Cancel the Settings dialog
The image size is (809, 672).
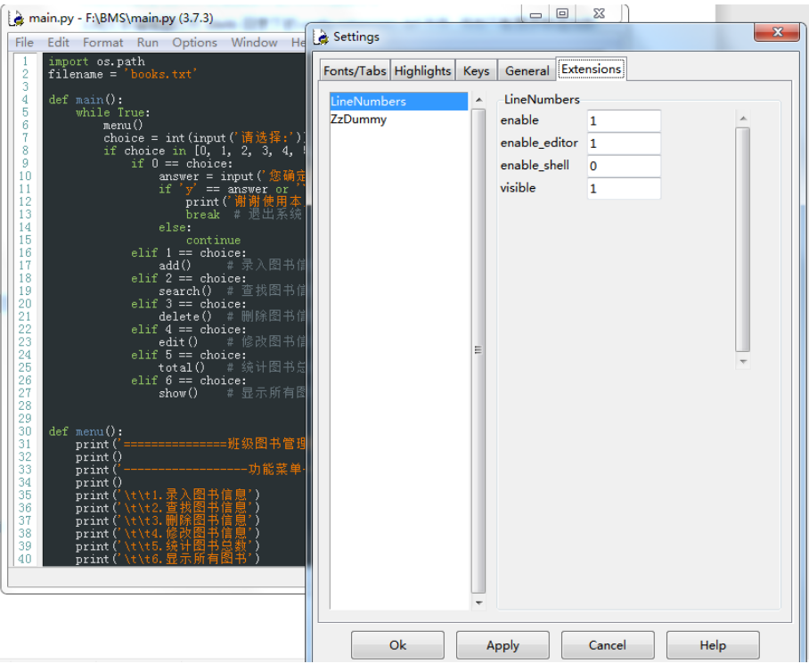608,645
